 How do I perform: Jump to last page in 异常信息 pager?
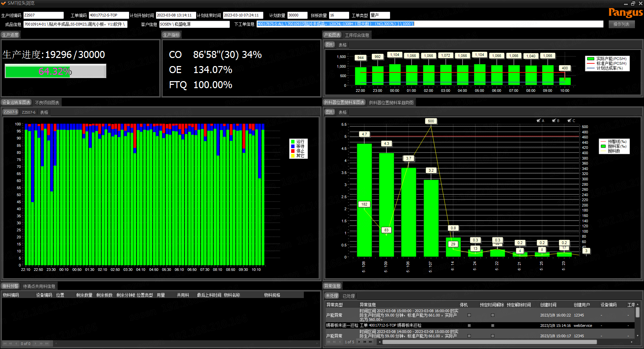point(371,342)
